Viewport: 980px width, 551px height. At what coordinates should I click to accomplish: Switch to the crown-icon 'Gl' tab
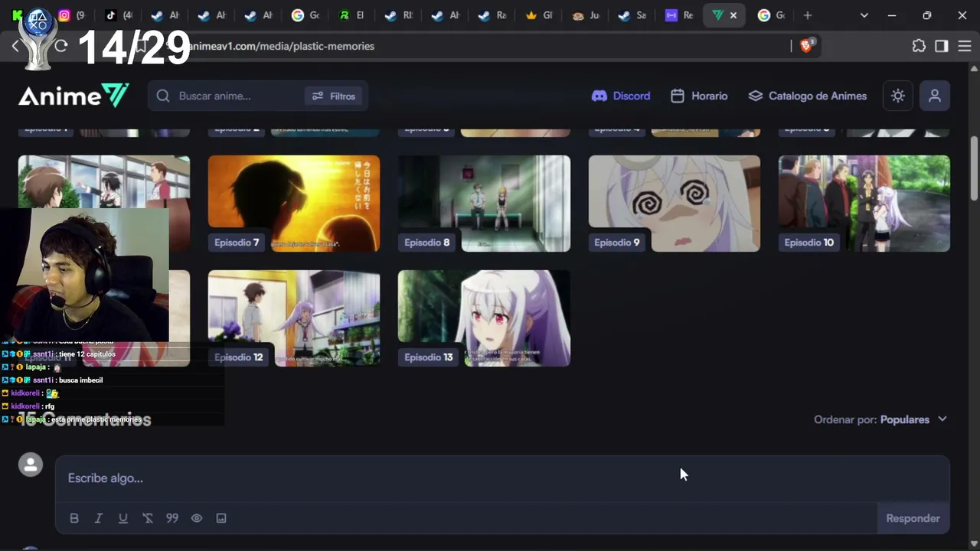(x=540, y=15)
